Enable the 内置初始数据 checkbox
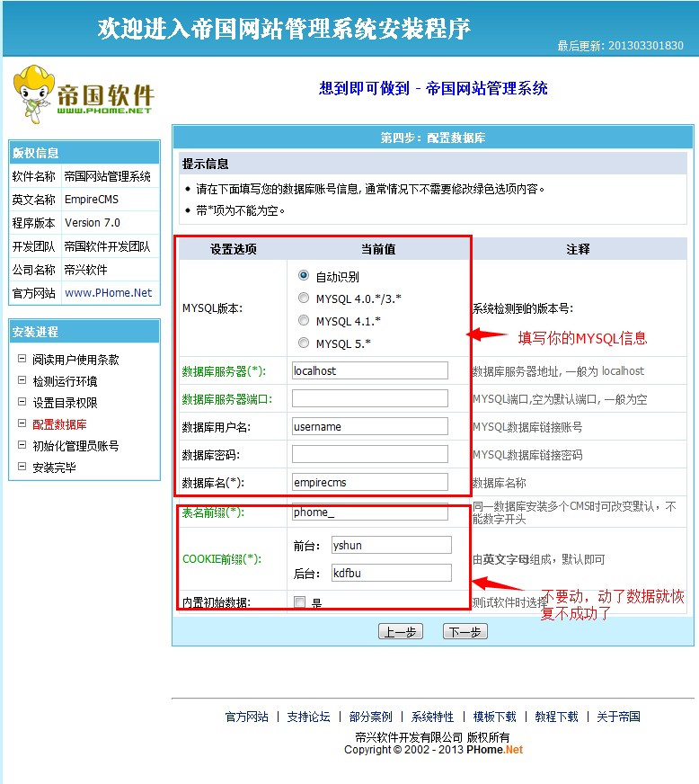699x784 pixels. (x=299, y=602)
